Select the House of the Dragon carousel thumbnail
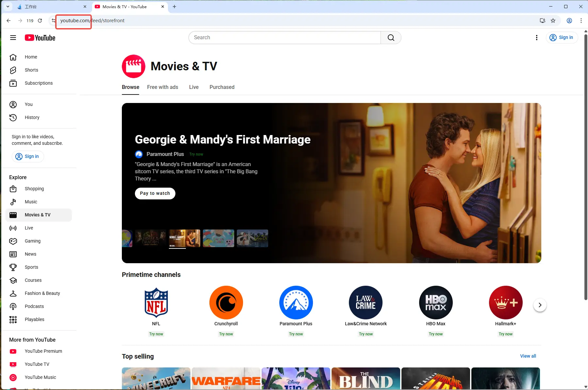This screenshot has height=390, width=588. click(x=150, y=238)
